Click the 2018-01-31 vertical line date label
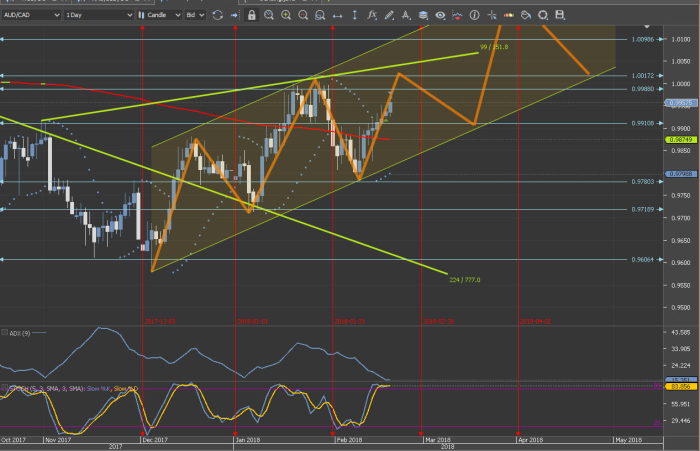 pyautogui.click(x=350, y=322)
